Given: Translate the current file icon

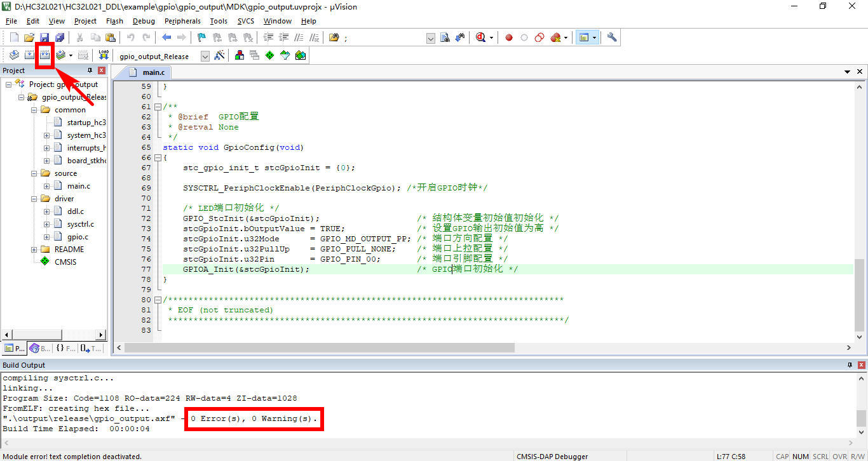Looking at the screenshot, I should pos(14,55).
